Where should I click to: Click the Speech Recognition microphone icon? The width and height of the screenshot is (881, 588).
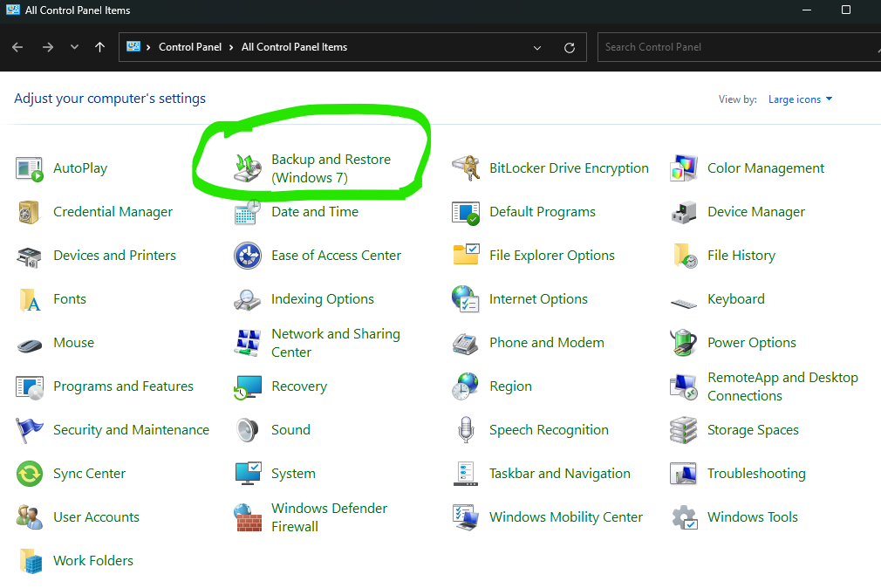(x=466, y=430)
